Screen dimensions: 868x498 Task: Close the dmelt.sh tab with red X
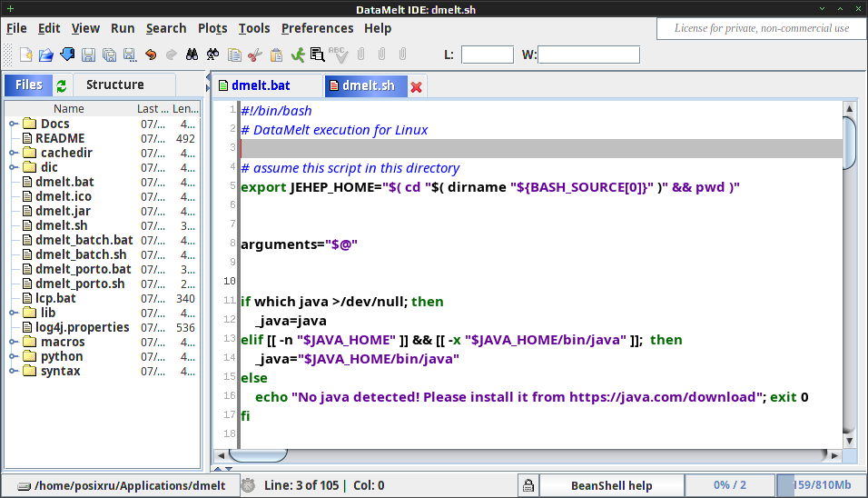416,87
